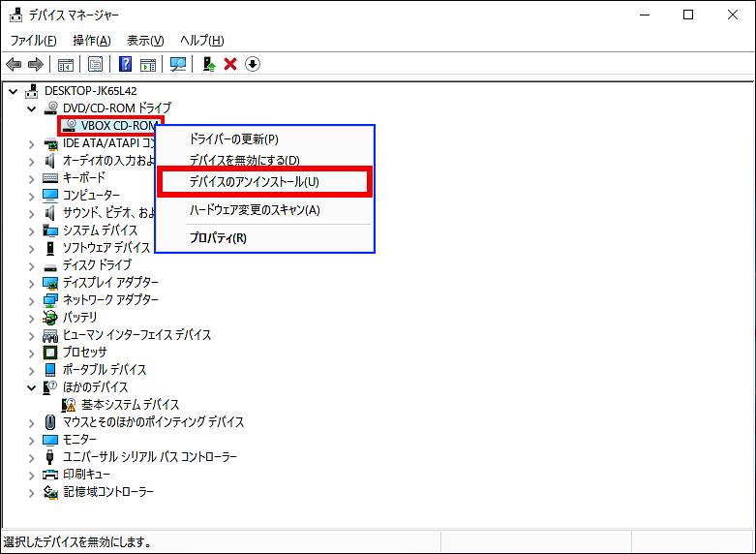Open the 操作(A) menu
Viewport: 756px width, 554px height.
92,41
